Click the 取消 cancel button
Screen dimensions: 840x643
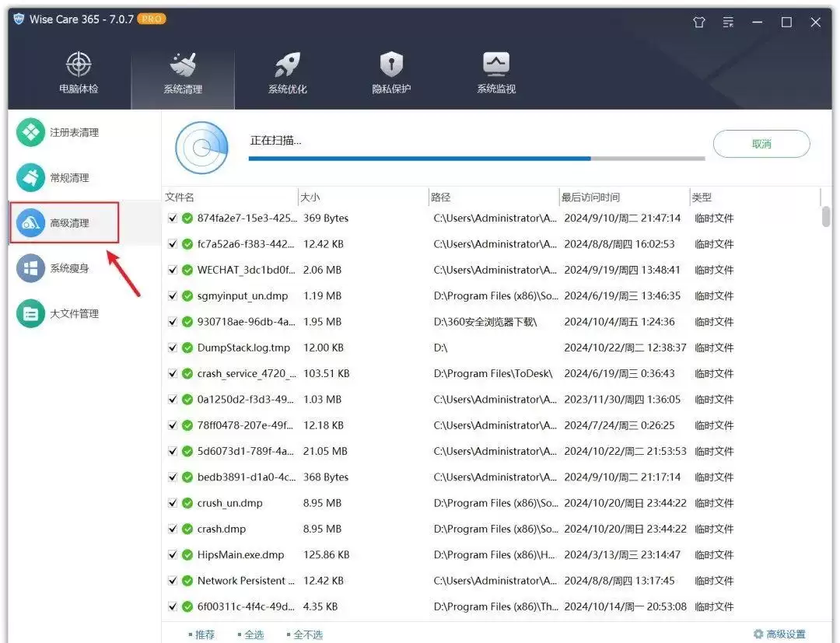[x=761, y=144]
